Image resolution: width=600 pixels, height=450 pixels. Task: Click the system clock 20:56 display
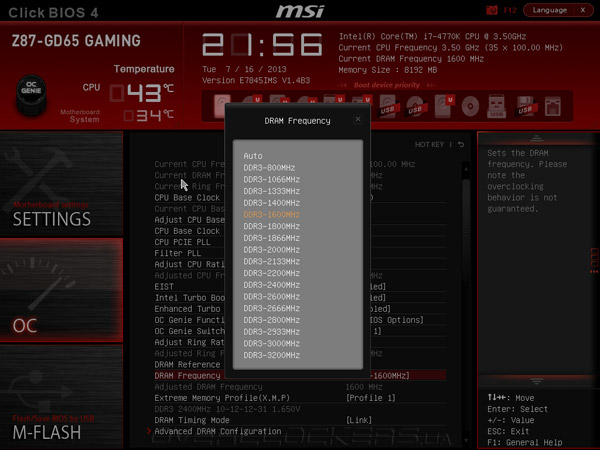click(262, 45)
